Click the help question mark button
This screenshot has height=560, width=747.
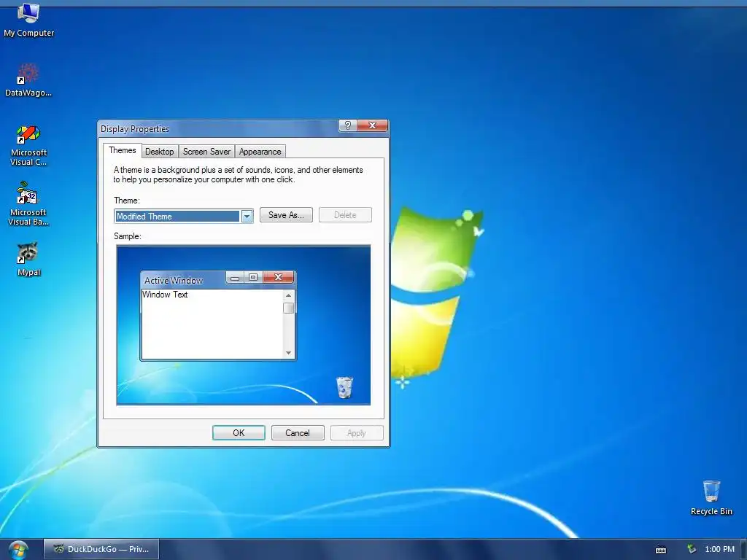347,125
